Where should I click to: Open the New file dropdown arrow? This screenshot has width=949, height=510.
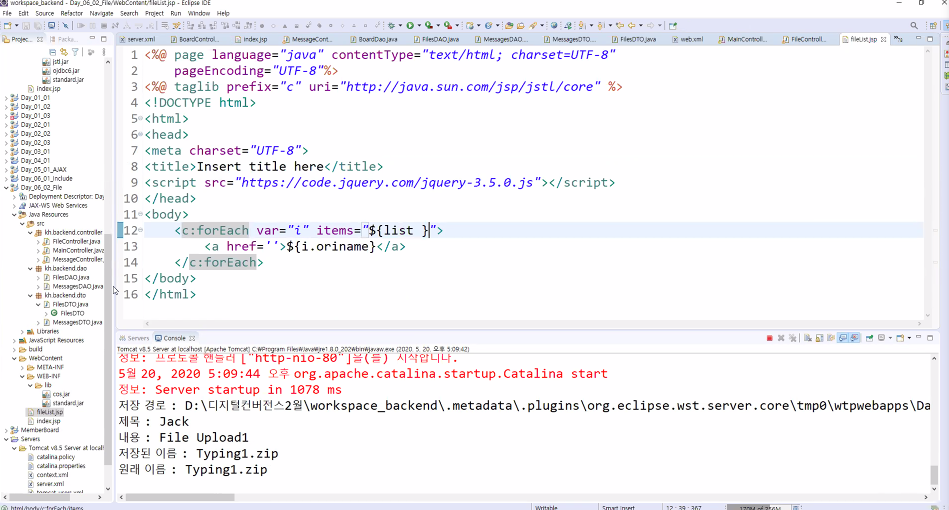coord(16,25)
